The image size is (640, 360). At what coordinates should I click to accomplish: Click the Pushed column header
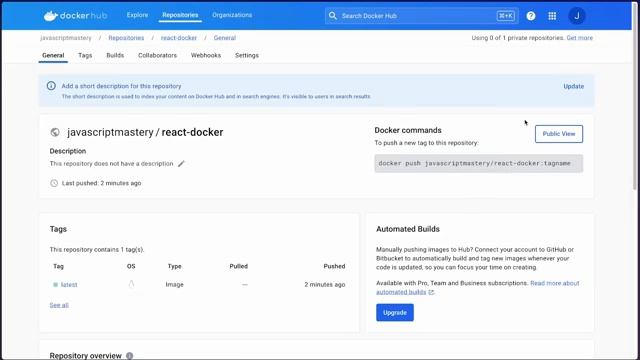[x=334, y=266]
